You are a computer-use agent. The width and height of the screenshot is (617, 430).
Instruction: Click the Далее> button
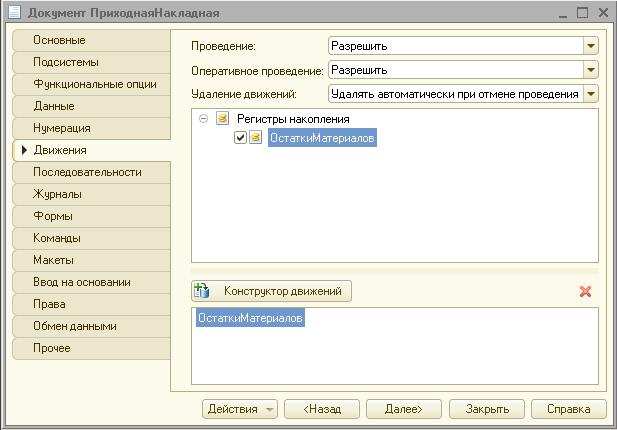[404, 409]
